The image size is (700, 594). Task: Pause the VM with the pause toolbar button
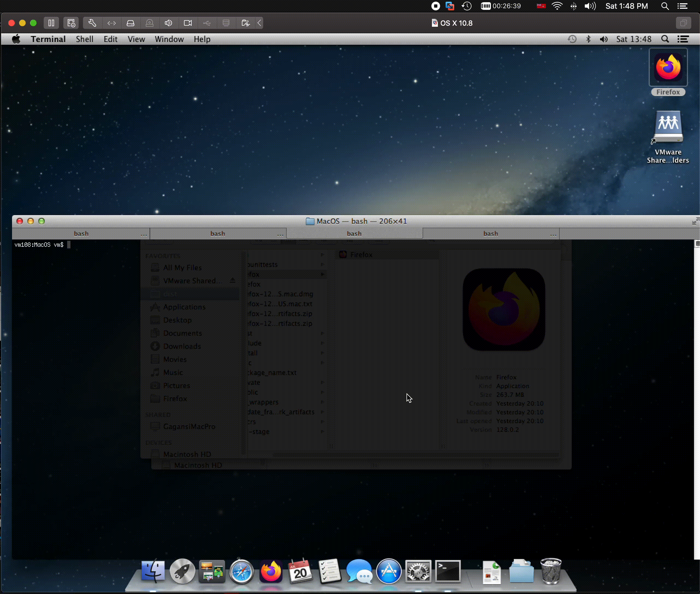pyautogui.click(x=51, y=23)
